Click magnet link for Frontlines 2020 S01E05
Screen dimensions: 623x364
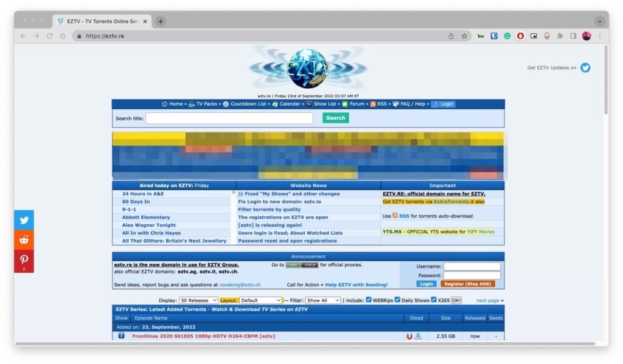(409, 336)
